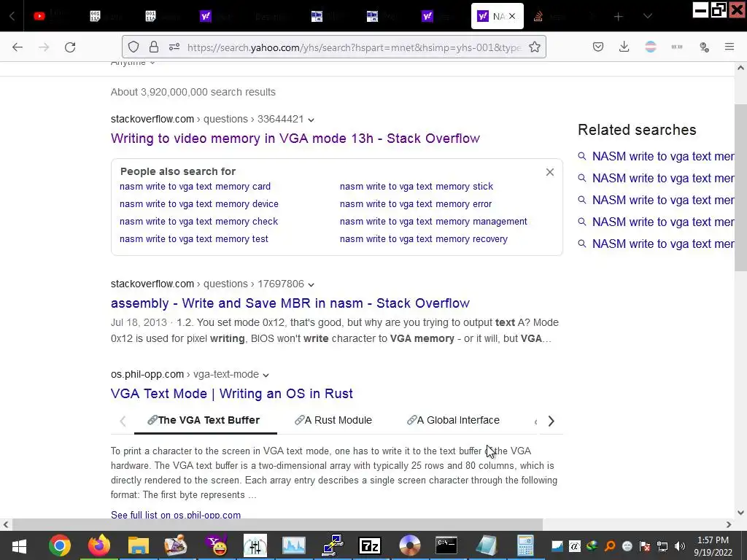Search nasm write to vga text memory device
Image resolution: width=747 pixels, height=560 pixels.
[198, 204]
